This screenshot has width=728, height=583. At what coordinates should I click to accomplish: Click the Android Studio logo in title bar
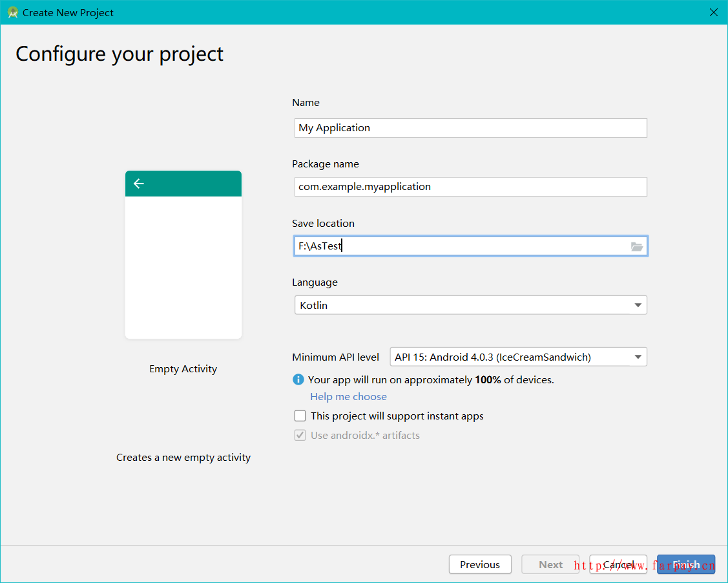[x=12, y=12]
